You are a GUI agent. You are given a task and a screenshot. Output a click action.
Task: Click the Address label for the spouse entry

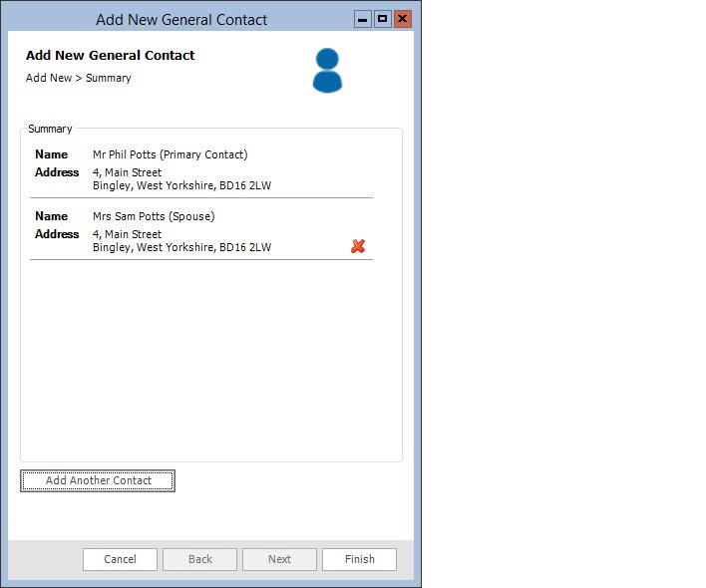coord(57,234)
